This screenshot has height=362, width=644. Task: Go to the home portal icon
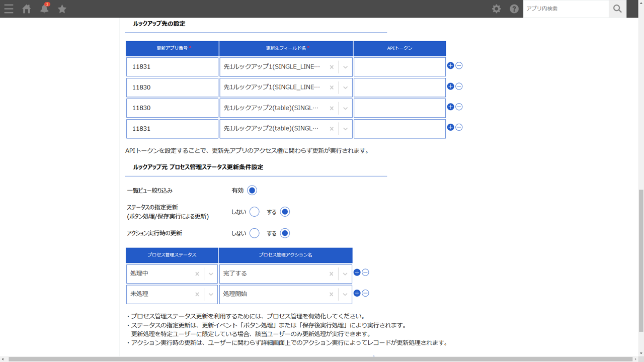click(x=27, y=9)
